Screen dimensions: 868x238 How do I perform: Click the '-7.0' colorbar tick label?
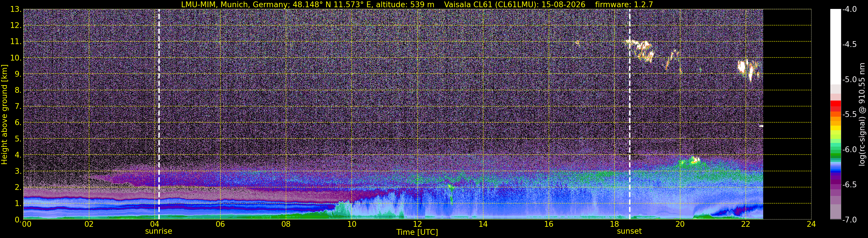tap(850, 220)
